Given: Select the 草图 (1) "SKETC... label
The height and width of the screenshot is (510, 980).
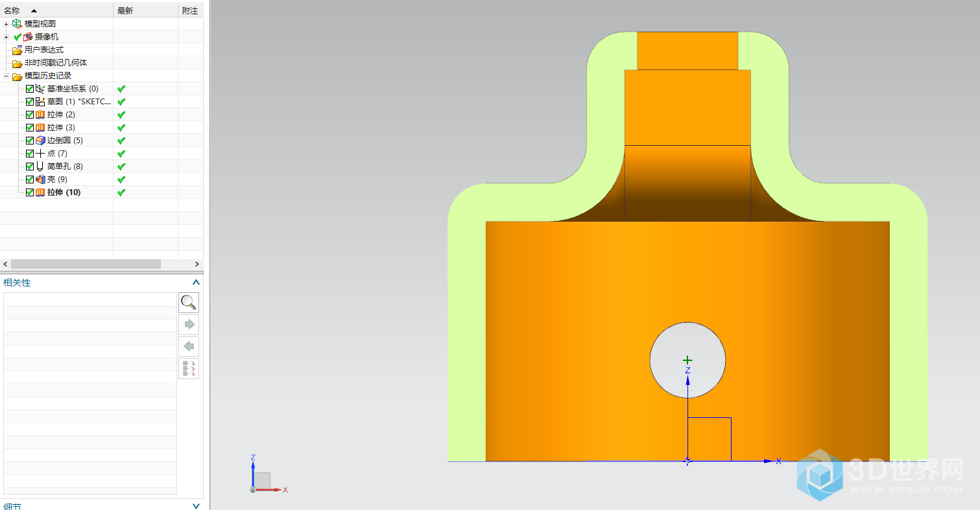Looking at the screenshot, I should tap(79, 102).
